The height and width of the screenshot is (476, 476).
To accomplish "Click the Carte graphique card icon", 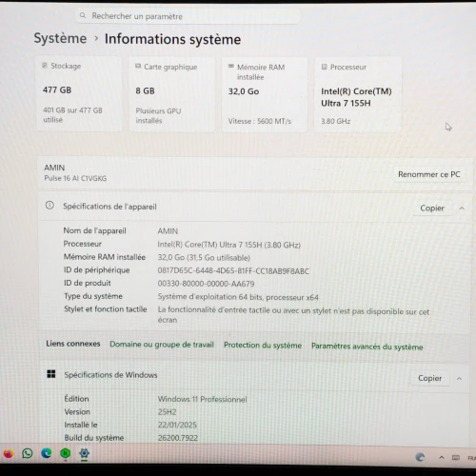I will click(x=138, y=66).
